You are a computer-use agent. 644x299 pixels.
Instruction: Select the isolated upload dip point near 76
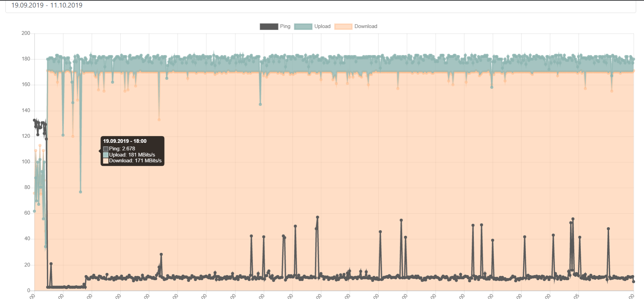[81, 192]
